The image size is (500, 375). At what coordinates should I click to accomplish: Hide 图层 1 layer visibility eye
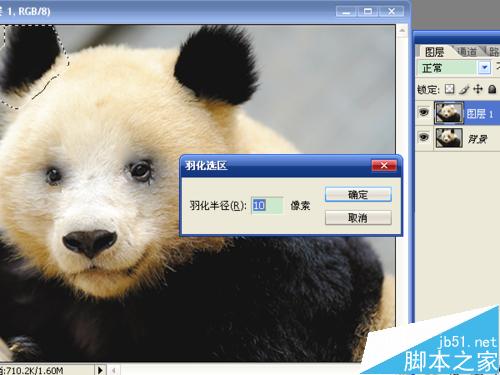coord(424,112)
